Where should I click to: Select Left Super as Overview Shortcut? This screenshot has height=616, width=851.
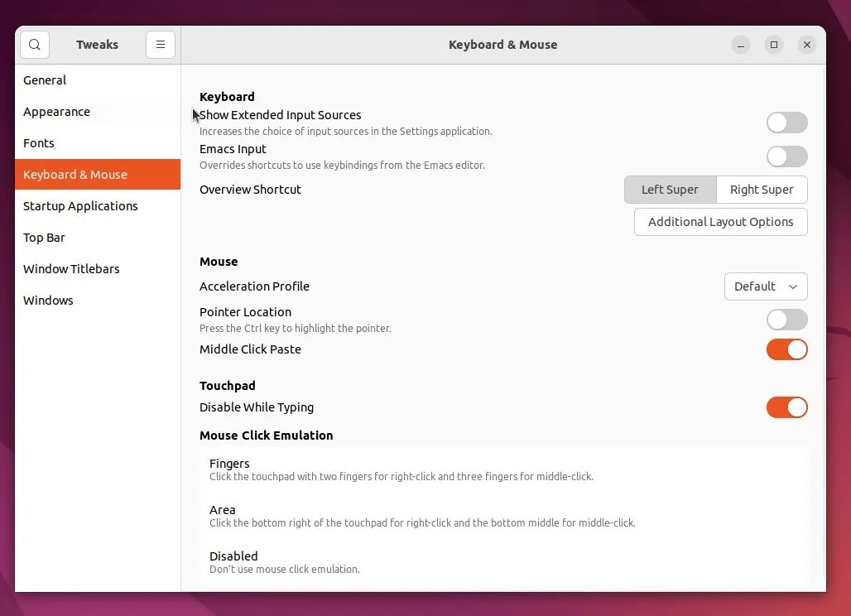point(670,190)
